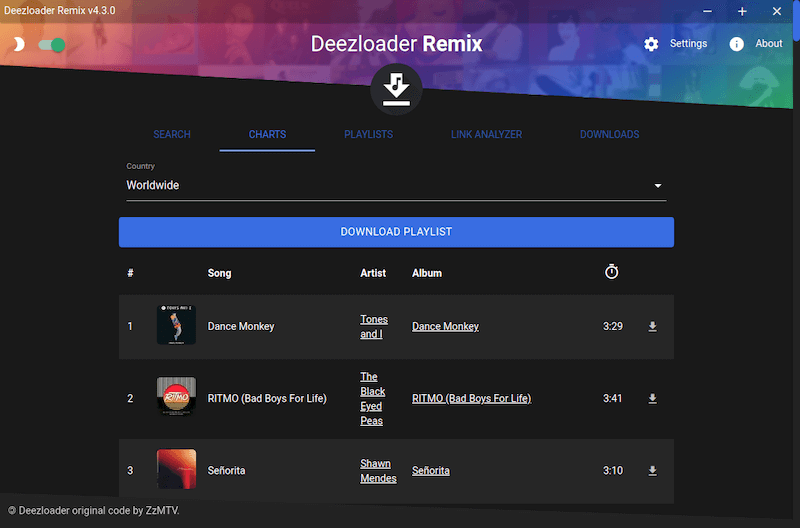Click the Deezloader download logo icon

(x=396, y=89)
